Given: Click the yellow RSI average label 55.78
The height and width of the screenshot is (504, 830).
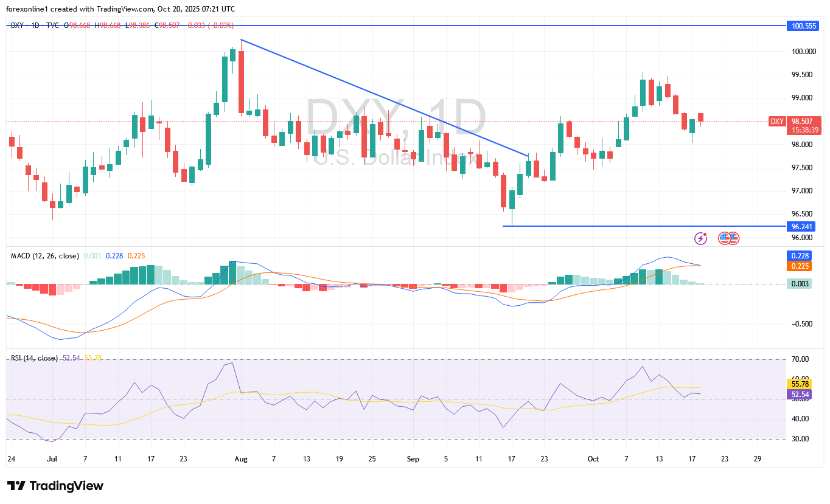Looking at the screenshot, I should click(799, 384).
